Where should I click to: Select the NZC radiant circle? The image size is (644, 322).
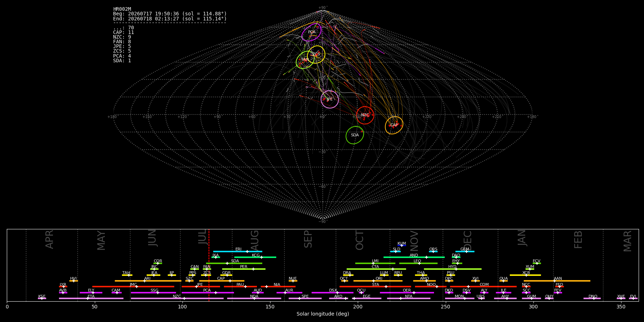[365, 115]
